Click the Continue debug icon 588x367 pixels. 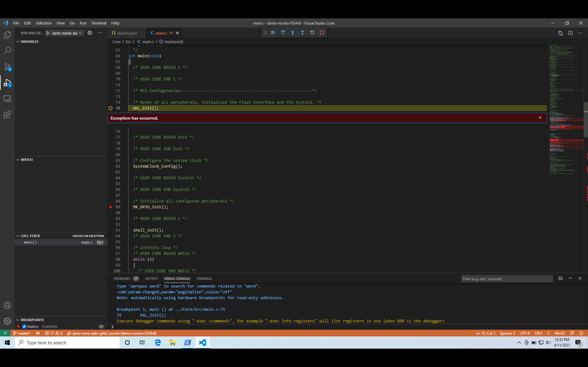[x=273, y=32]
